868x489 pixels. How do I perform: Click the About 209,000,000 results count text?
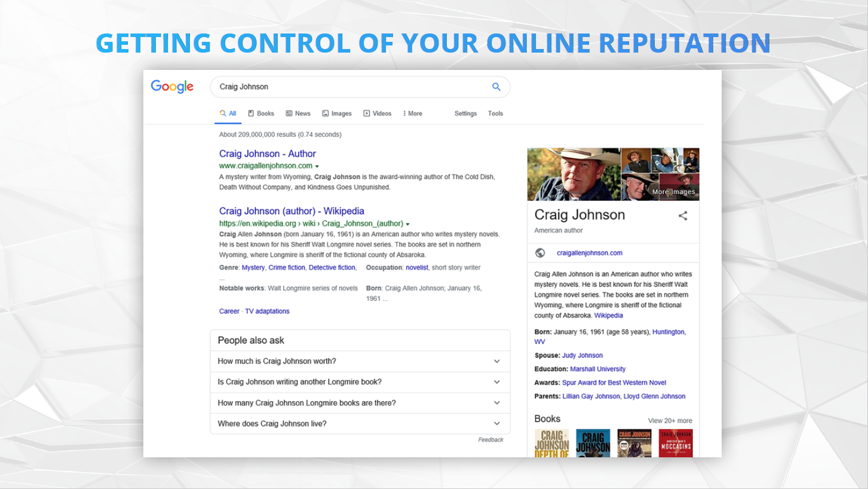click(280, 135)
